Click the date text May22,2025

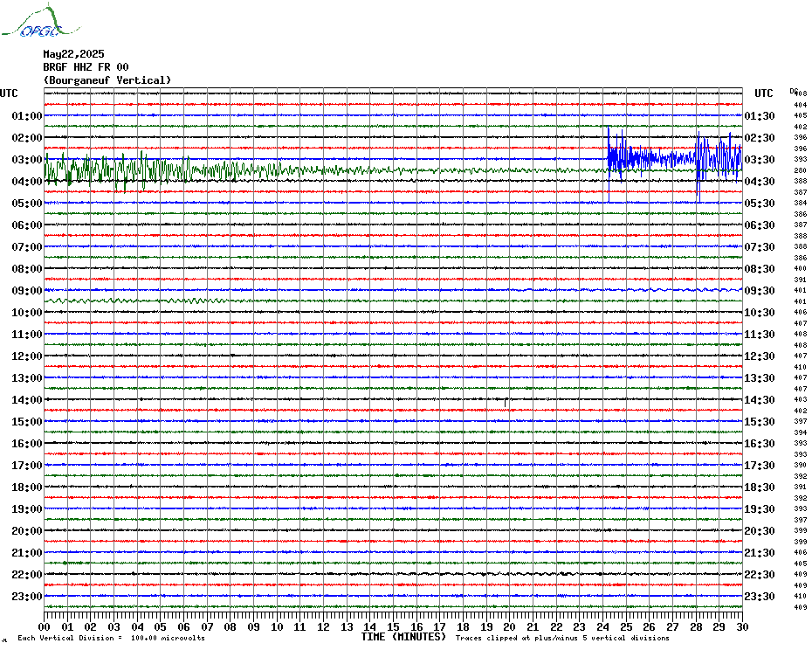coord(73,54)
